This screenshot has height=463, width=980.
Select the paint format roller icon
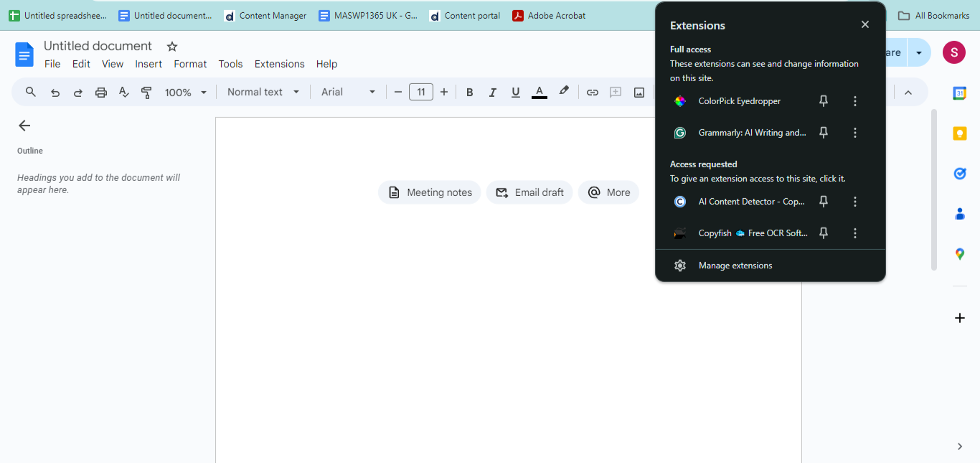point(146,92)
